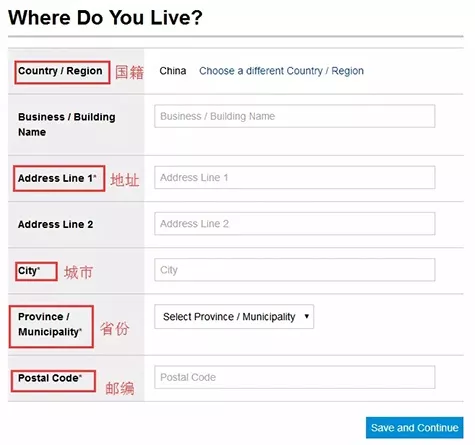Select the City input field

pos(295,270)
